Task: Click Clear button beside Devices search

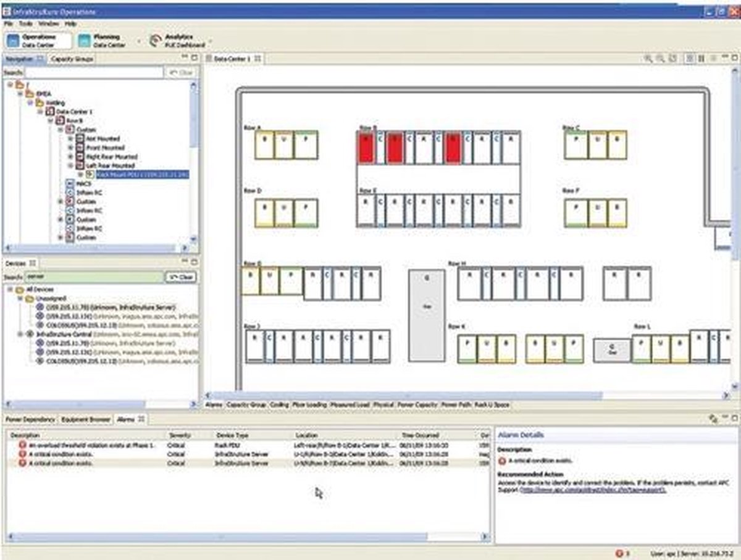Action: (180, 277)
